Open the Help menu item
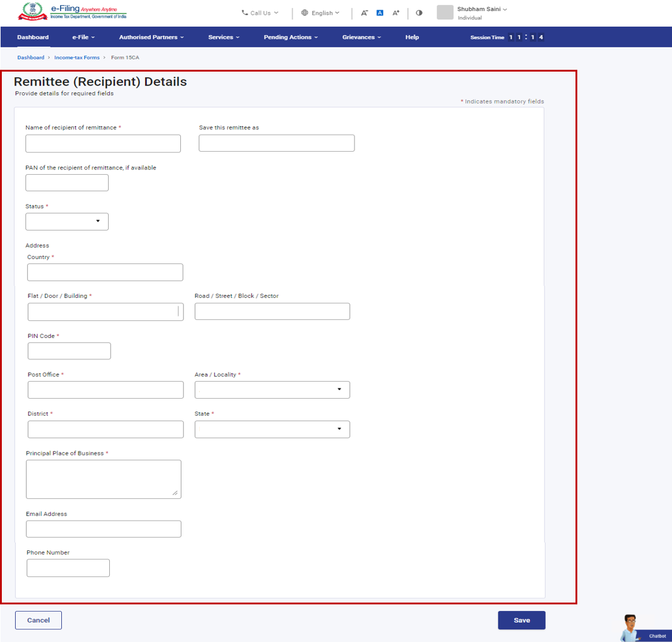 pyautogui.click(x=412, y=37)
